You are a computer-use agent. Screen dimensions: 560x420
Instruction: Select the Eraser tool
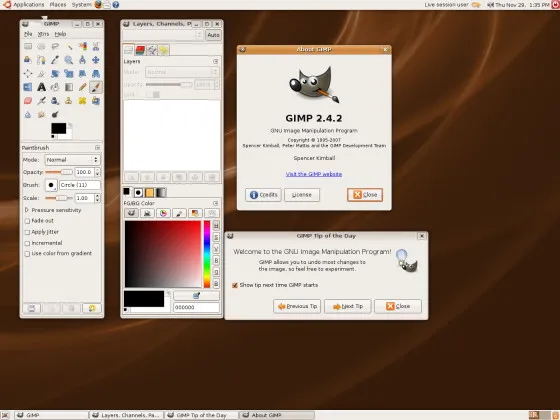pyautogui.click(x=28, y=101)
